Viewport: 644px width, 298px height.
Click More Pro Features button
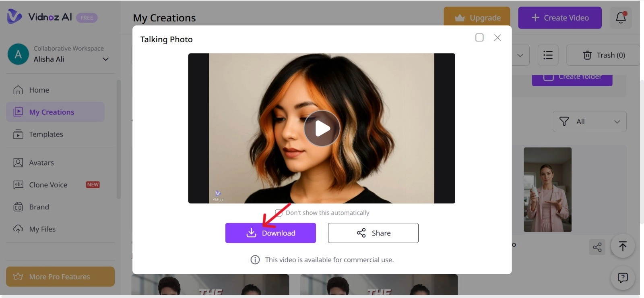[x=60, y=277]
